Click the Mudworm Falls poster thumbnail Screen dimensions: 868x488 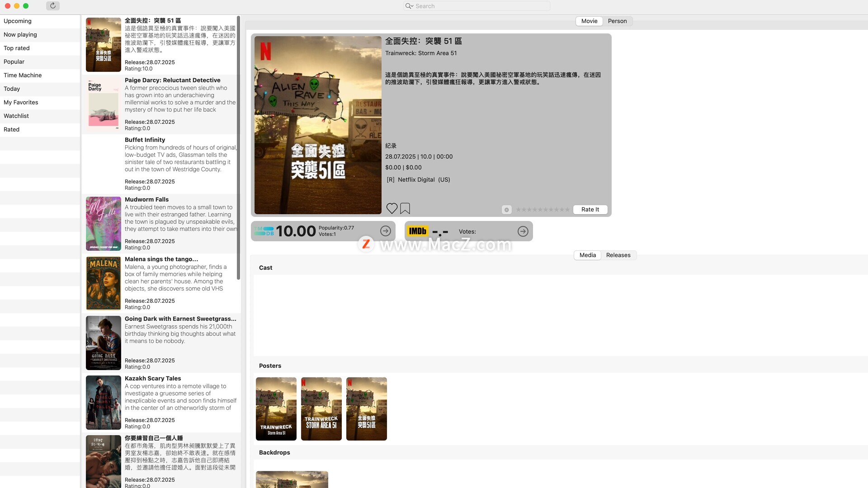click(104, 224)
